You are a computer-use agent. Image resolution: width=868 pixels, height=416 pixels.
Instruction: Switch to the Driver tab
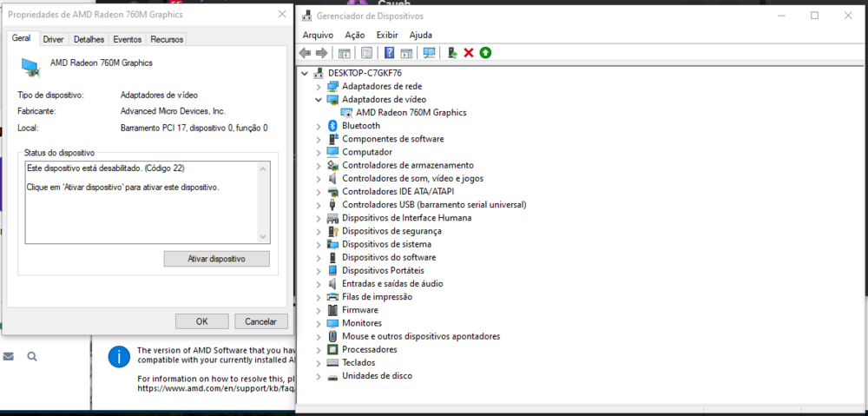click(53, 39)
